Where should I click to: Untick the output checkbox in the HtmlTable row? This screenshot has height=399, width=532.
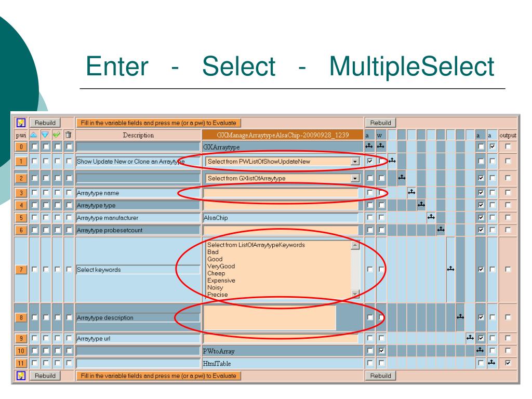point(508,363)
